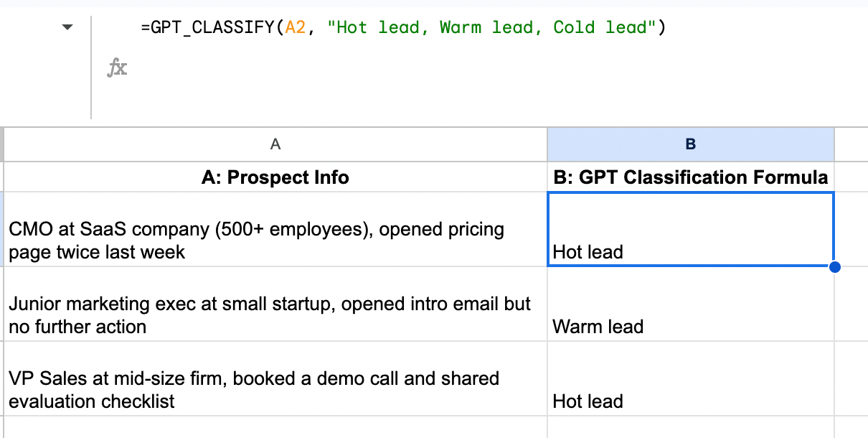Select column B header
The width and height of the screenshot is (868, 438).
[x=690, y=144]
